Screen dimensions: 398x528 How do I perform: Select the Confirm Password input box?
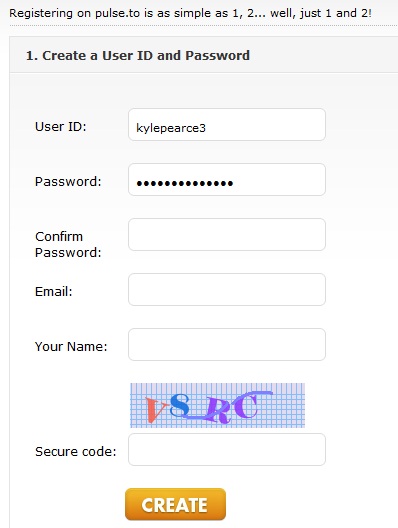pyautogui.click(x=227, y=234)
